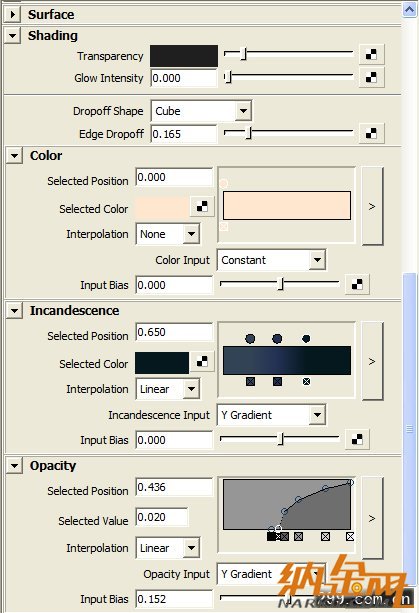Click the Edge Dropoff map checker button

click(371, 134)
